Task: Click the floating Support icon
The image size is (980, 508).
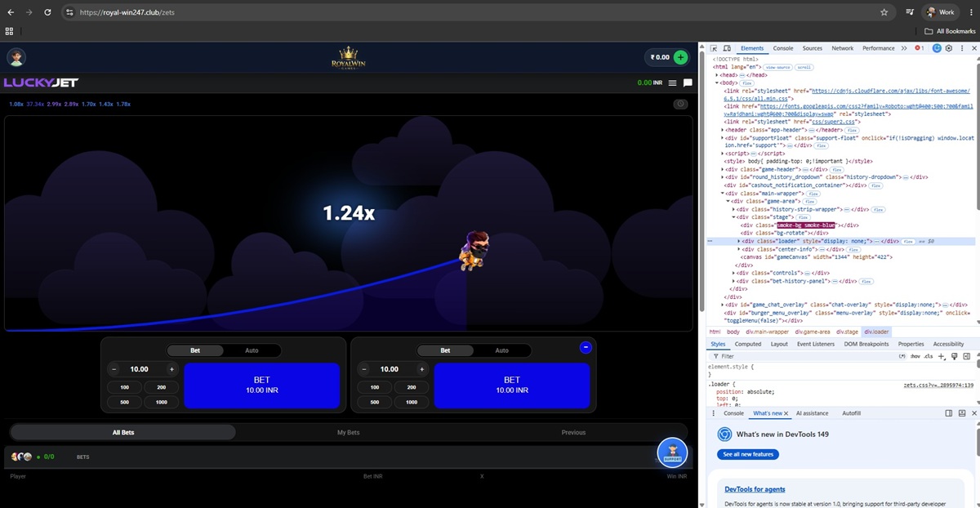Action: click(x=673, y=452)
